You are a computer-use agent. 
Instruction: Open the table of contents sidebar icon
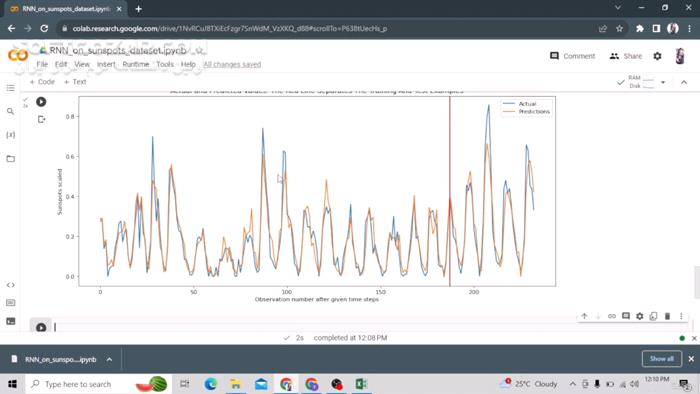(11, 88)
